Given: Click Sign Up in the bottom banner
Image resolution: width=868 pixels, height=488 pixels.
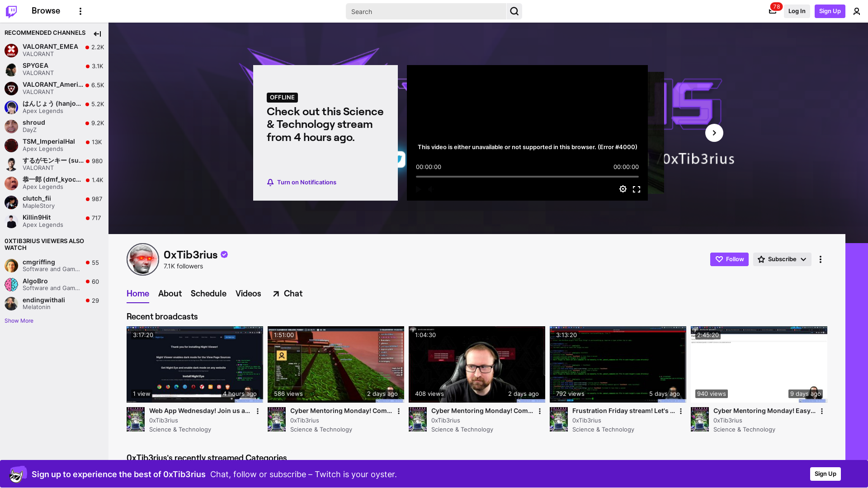Looking at the screenshot, I should [x=826, y=474].
